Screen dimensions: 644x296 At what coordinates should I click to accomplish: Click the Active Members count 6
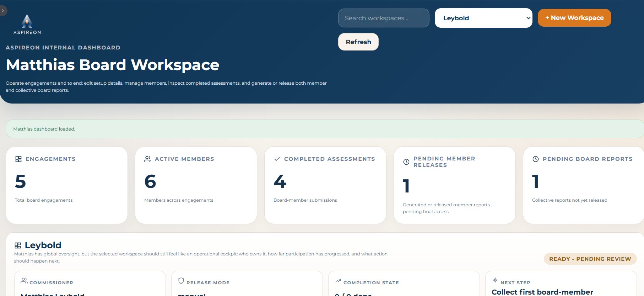(150, 181)
